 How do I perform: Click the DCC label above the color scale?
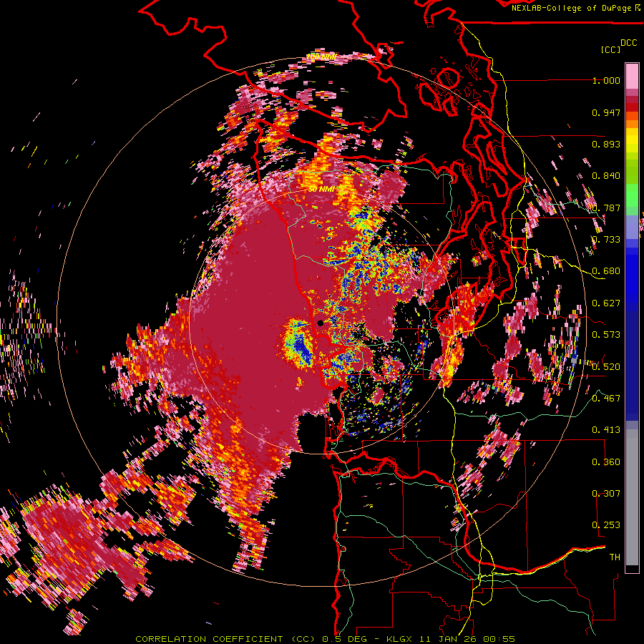pos(628,42)
